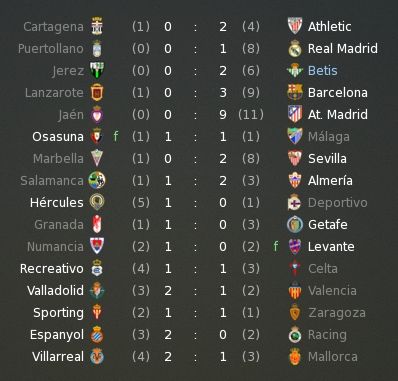Click the Valencia bat crest
Viewport: 398px width, 381px height.
tap(295, 290)
